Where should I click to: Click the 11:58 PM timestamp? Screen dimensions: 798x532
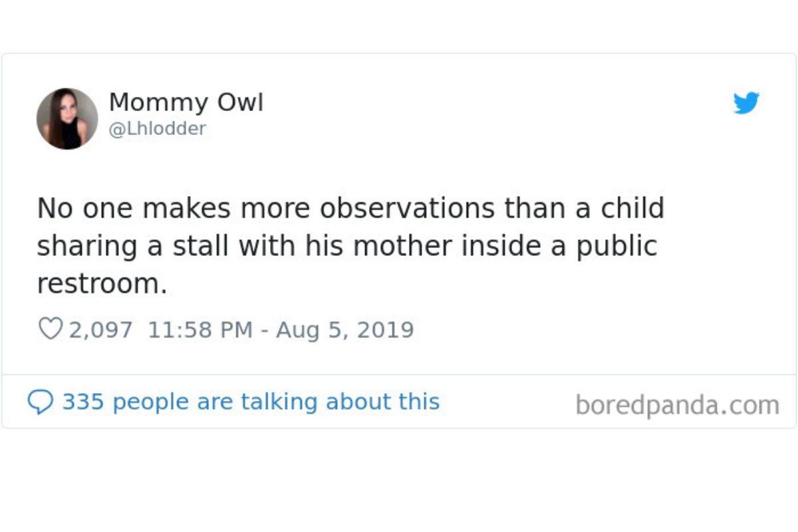click(x=199, y=330)
